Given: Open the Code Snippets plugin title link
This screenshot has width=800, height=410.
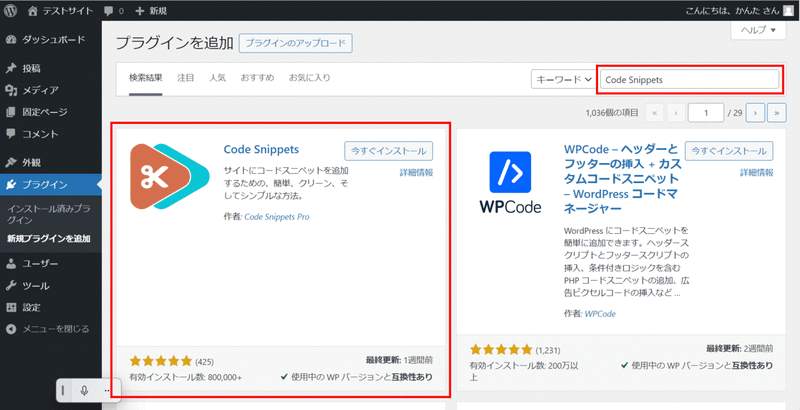Looking at the screenshot, I should click(261, 149).
